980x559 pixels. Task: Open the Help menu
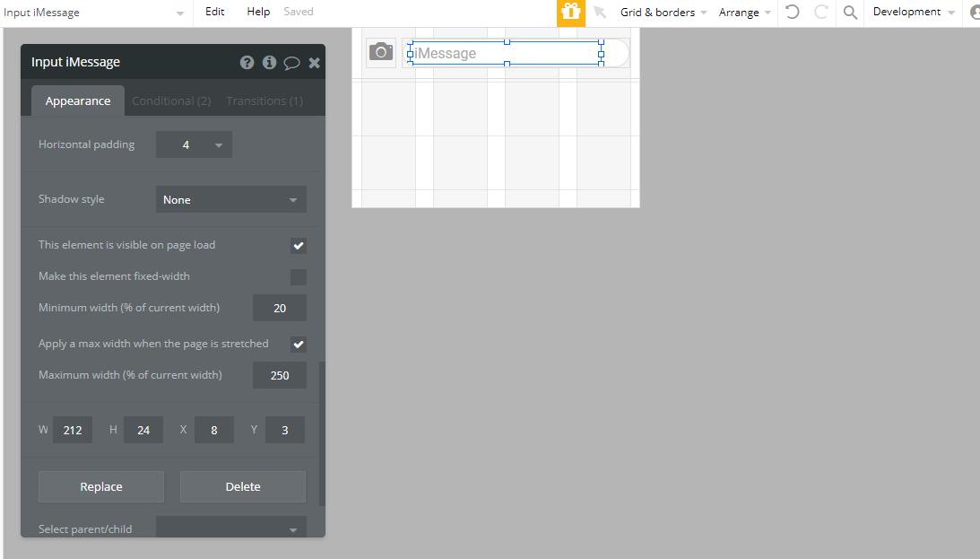(258, 12)
